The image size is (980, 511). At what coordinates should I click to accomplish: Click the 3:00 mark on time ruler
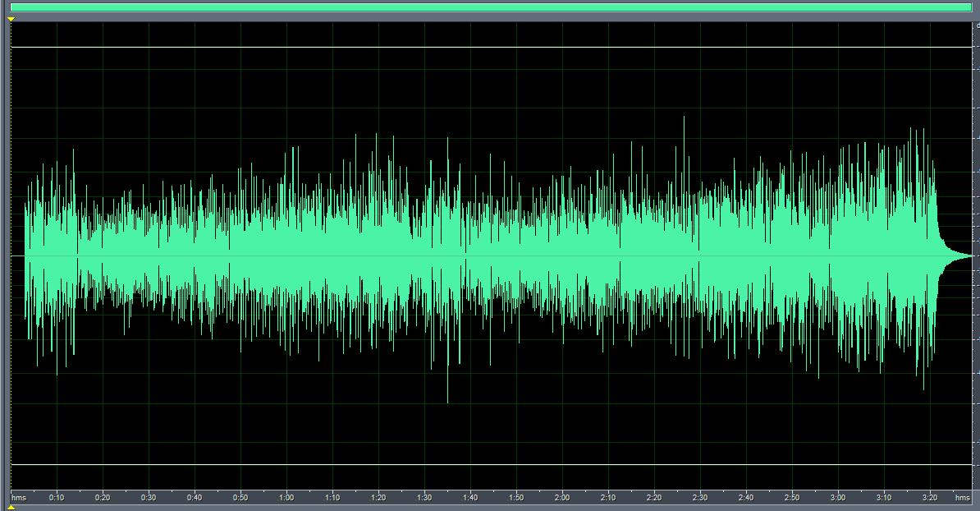pos(838,498)
